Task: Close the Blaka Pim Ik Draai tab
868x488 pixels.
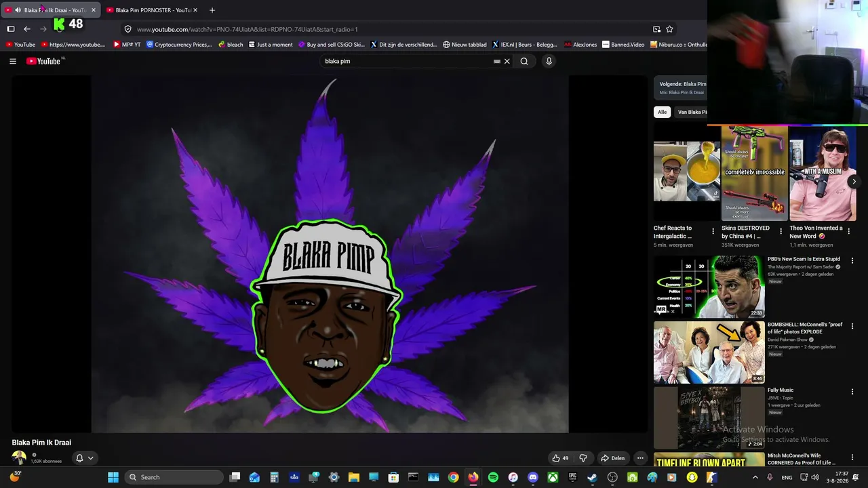Action: [94, 10]
